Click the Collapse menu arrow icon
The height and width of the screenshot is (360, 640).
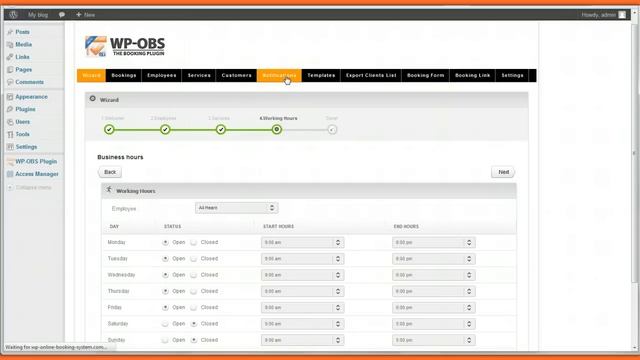[x=10, y=187]
